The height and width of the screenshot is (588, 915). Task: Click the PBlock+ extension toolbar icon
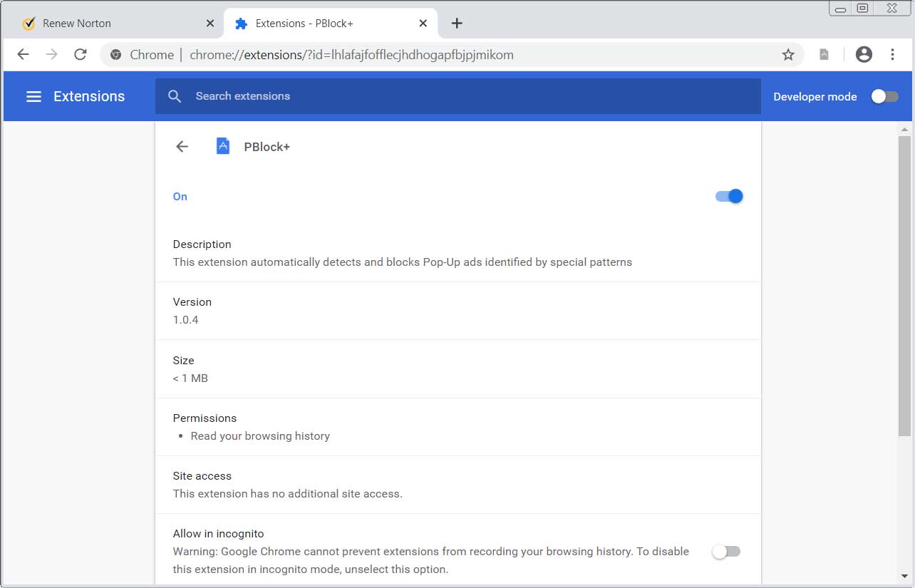point(824,54)
